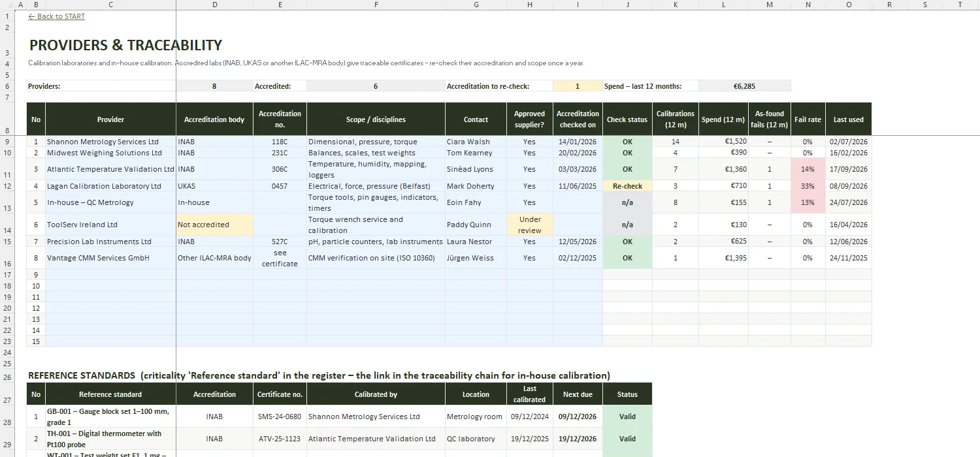
Task: Select column L header
Action: [723, 5]
